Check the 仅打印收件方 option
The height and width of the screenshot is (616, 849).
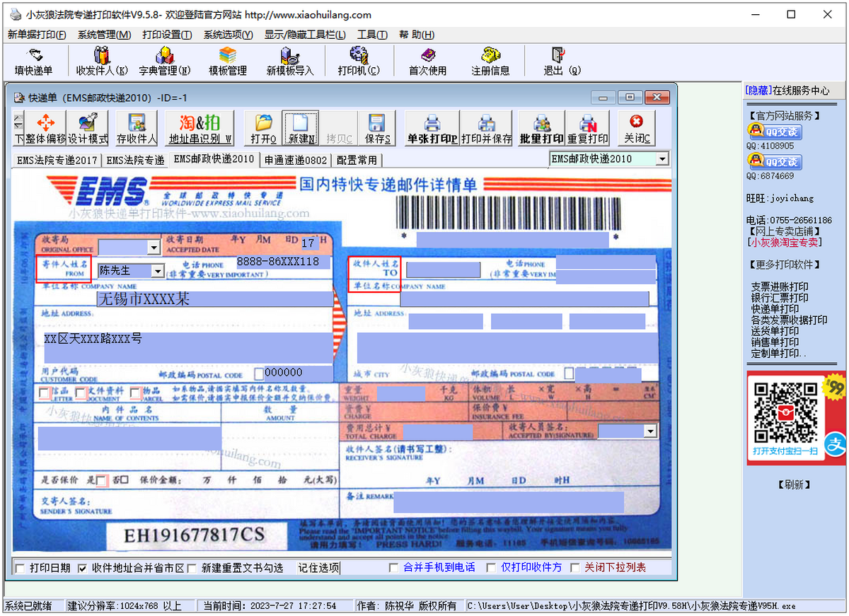pos(491,568)
